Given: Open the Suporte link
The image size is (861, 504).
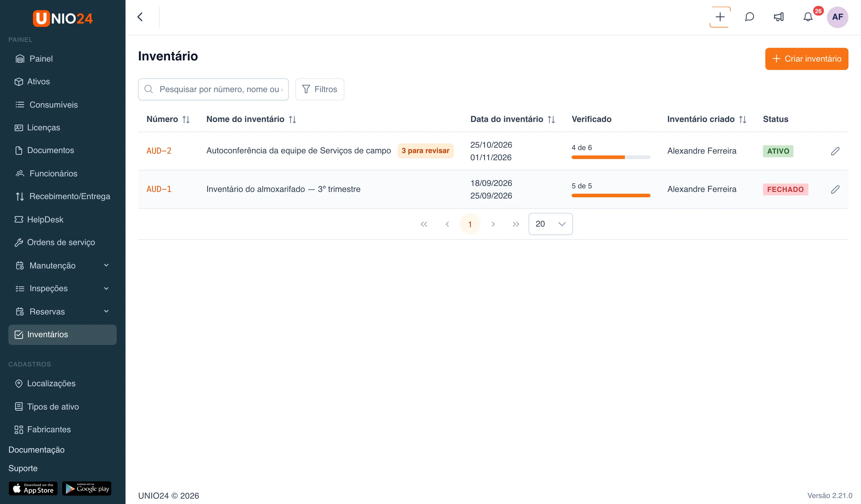Looking at the screenshot, I should coord(23,468).
